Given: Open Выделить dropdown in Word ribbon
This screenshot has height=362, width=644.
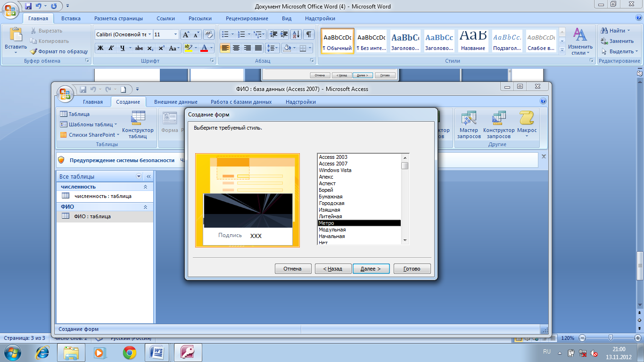Looking at the screenshot, I should [x=619, y=51].
